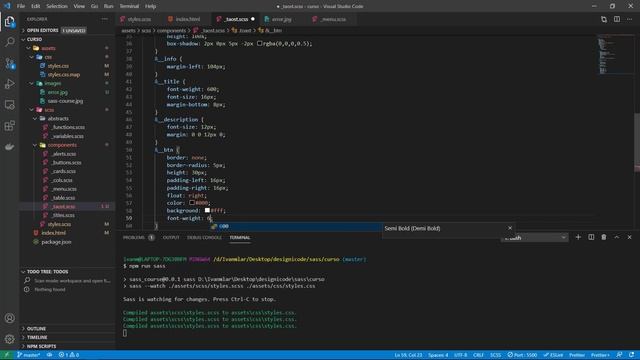Image resolution: width=640 pixels, height=360 pixels.
Task: Click Remote window indicator in status bar
Action: pyautogui.click(x=7, y=355)
